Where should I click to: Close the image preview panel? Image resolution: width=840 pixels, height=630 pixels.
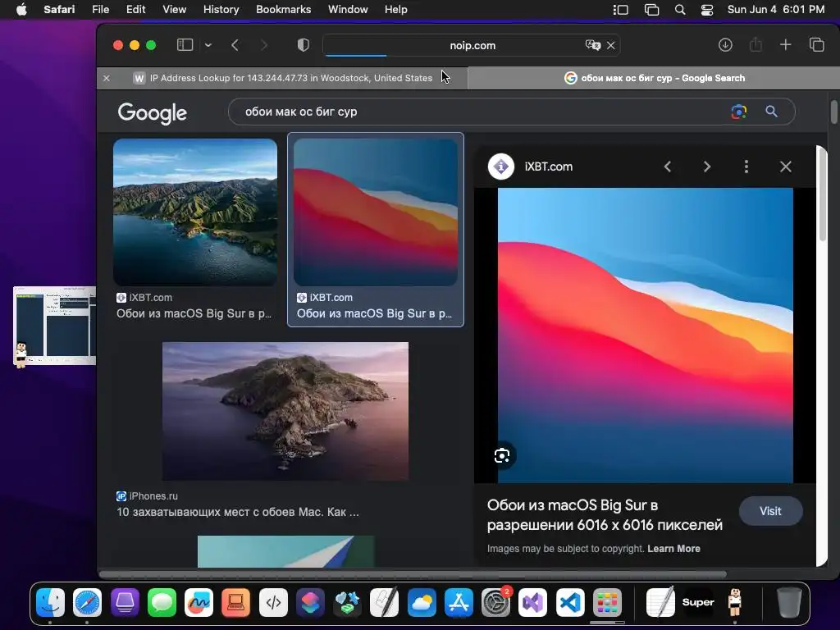(x=785, y=167)
